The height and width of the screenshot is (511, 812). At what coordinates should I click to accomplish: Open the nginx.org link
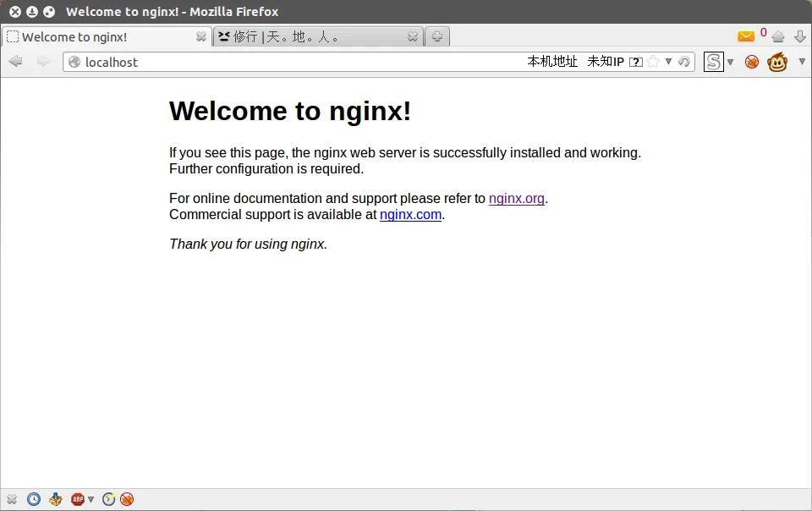point(516,198)
